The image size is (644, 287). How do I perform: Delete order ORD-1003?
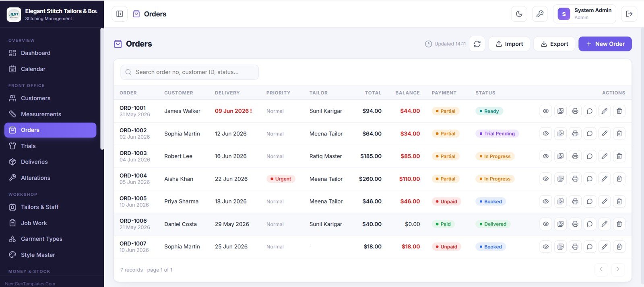[619, 156]
